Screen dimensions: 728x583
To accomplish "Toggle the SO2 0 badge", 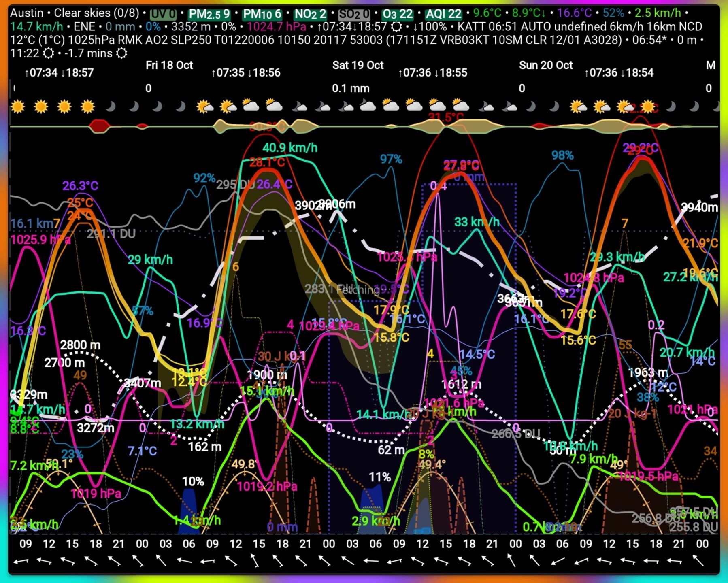I will [352, 13].
